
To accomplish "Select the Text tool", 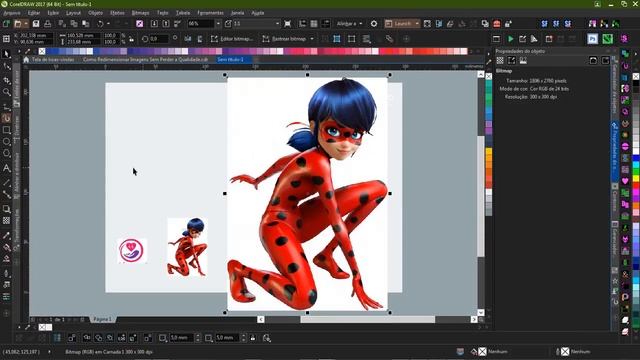I will point(7,168).
